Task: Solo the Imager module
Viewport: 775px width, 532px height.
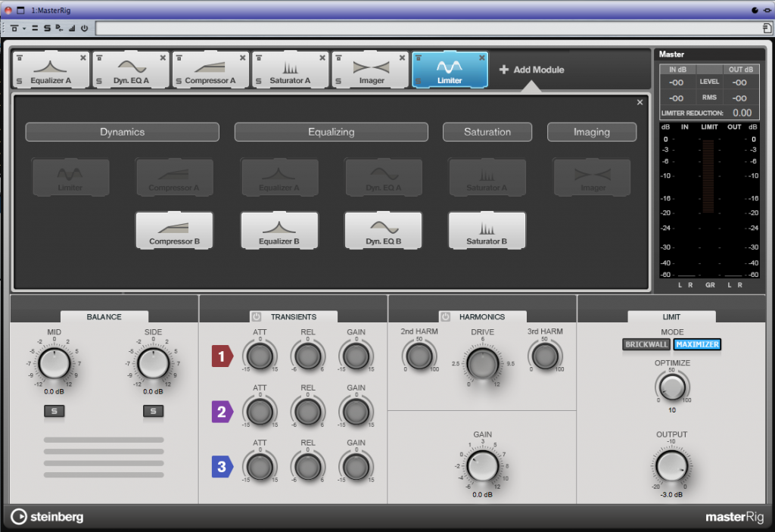Action: [338, 81]
